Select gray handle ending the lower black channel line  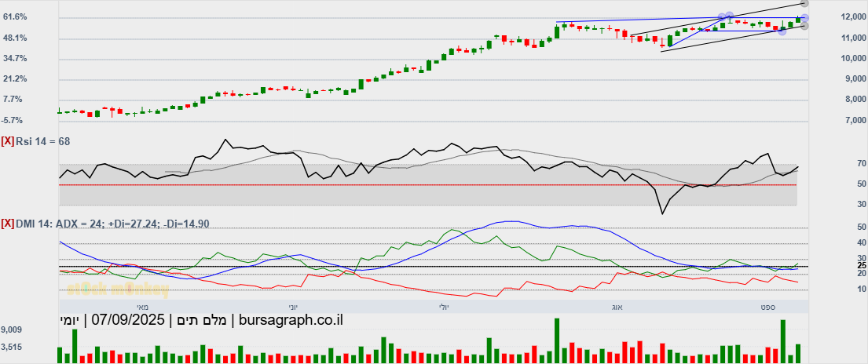pos(804,25)
